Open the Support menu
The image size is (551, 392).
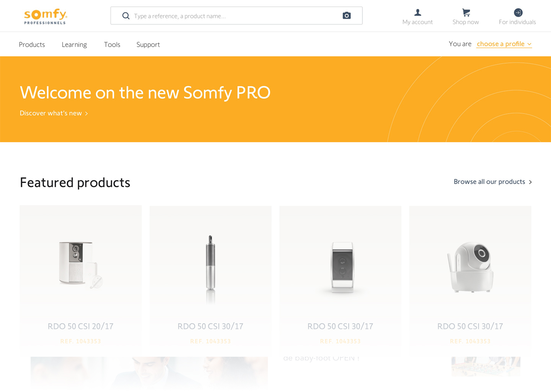tap(148, 44)
